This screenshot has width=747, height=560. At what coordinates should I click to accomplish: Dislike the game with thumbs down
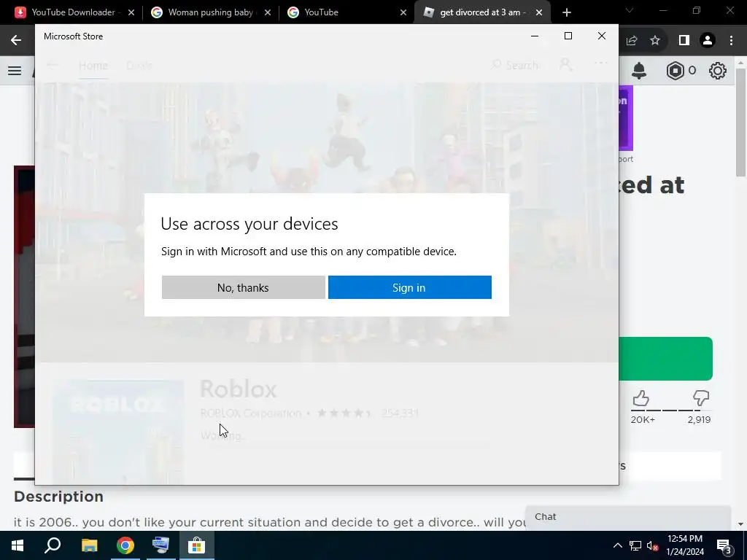[x=701, y=399]
